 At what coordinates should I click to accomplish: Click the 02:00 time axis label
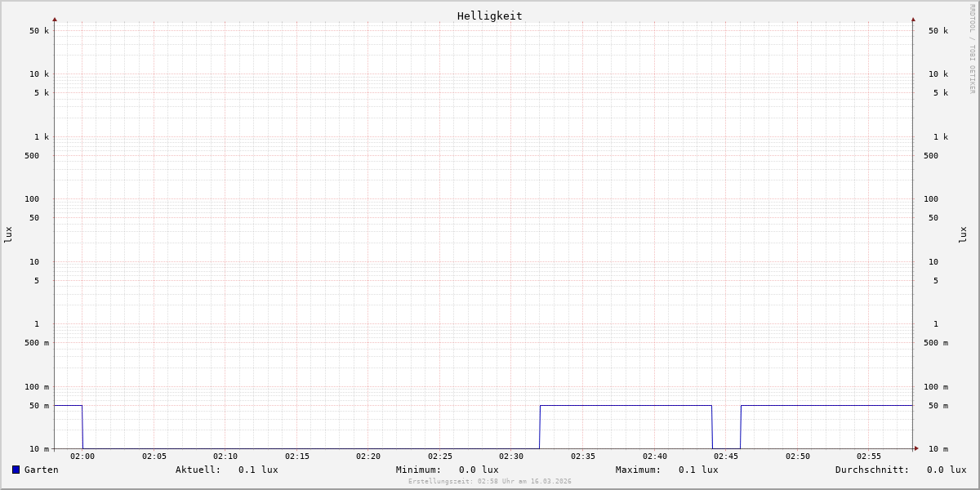[82, 457]
